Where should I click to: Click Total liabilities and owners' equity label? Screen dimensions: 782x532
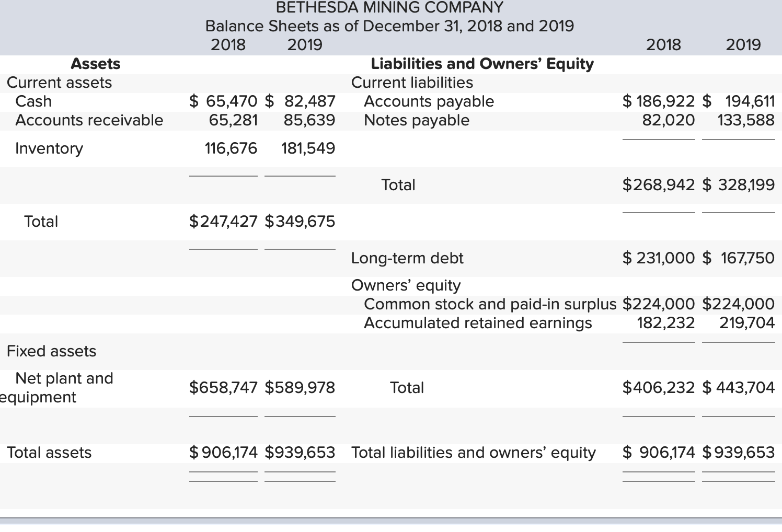tap(473, 453)
